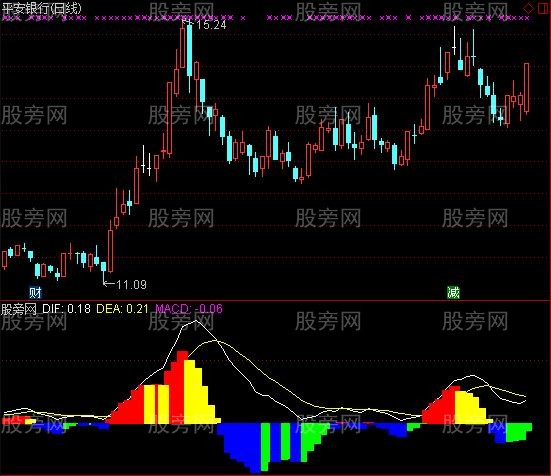Click the 股旁网 indicator name label
551x476 pixels.
(x=19, y=309)
